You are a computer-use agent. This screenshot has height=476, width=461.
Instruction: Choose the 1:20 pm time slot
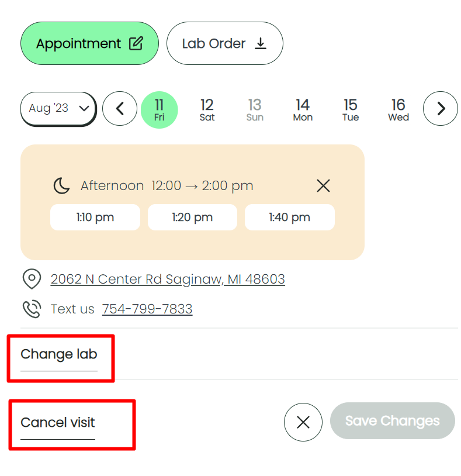pyautogui.click(x=192, y=217)
